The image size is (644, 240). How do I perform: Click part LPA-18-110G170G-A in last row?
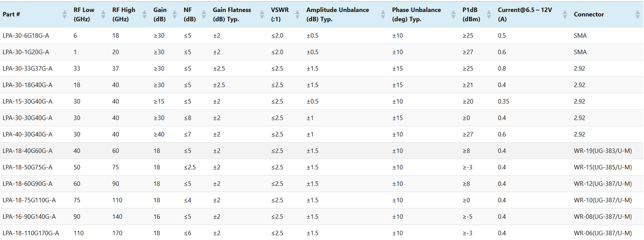31,233
